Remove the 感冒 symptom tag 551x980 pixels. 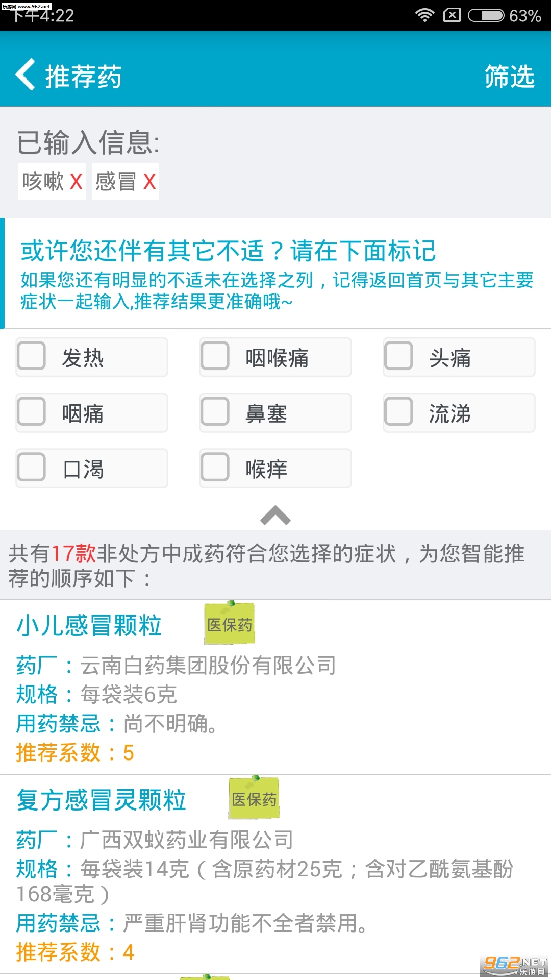(149, 181)
